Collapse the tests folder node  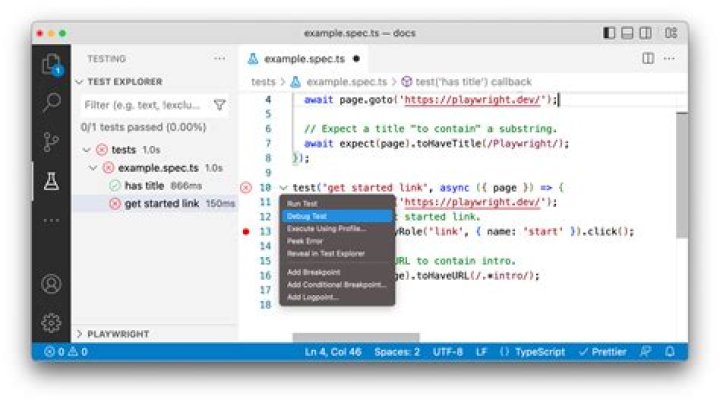[x=86, y=150]
